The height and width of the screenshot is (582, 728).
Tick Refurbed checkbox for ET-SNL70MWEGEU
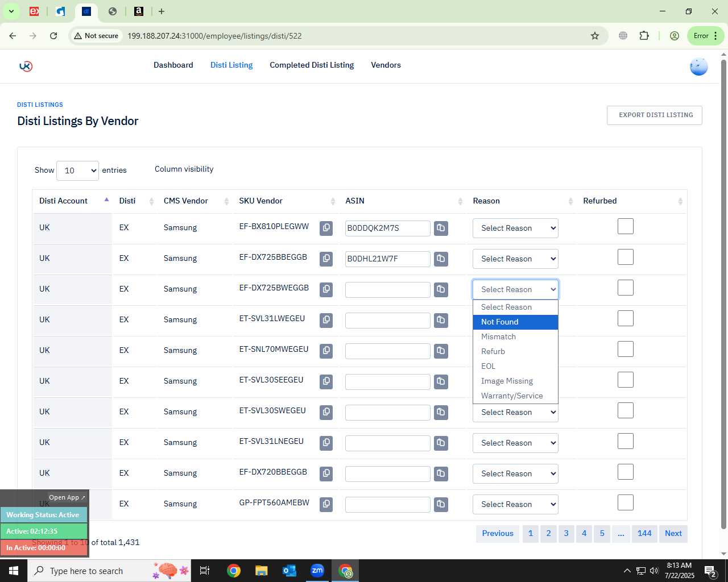(x=626, y=349)
